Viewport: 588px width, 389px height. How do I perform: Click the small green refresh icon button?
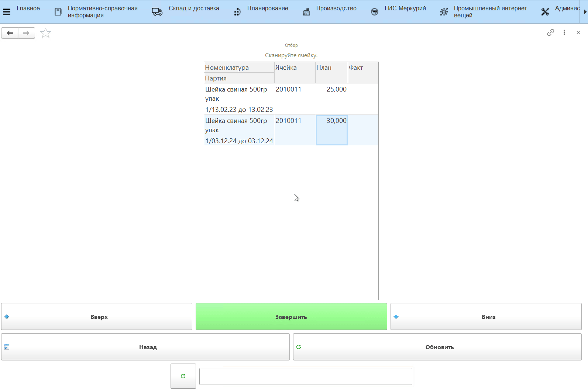[183, 376]
